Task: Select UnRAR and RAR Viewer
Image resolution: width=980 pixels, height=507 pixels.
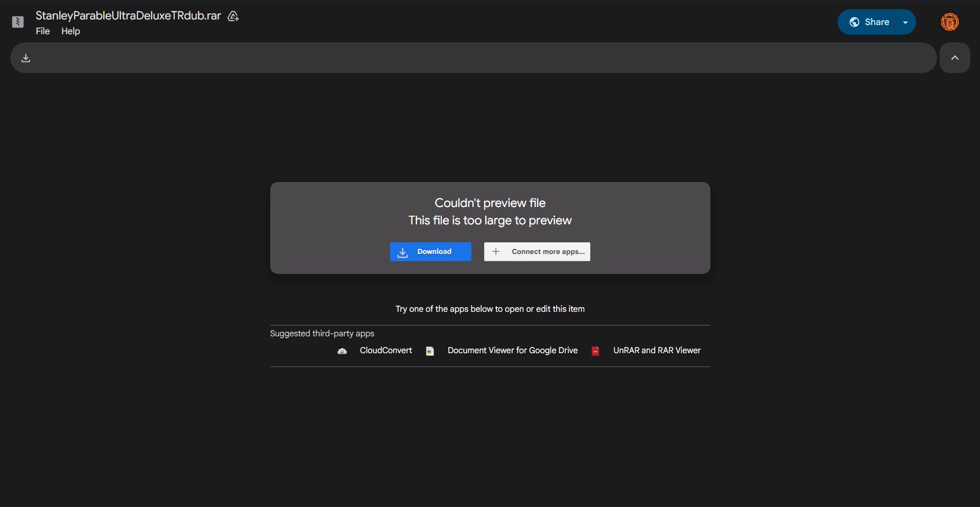Action: point(657,350)
